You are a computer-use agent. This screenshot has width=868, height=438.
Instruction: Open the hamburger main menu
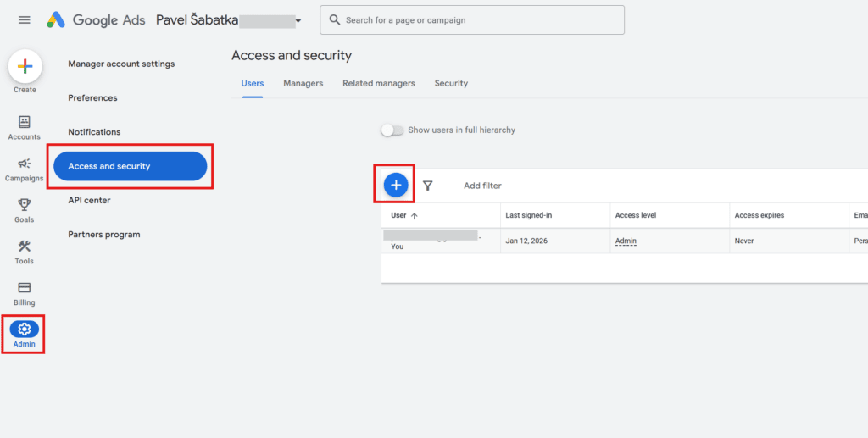click(x=25, y=19)
